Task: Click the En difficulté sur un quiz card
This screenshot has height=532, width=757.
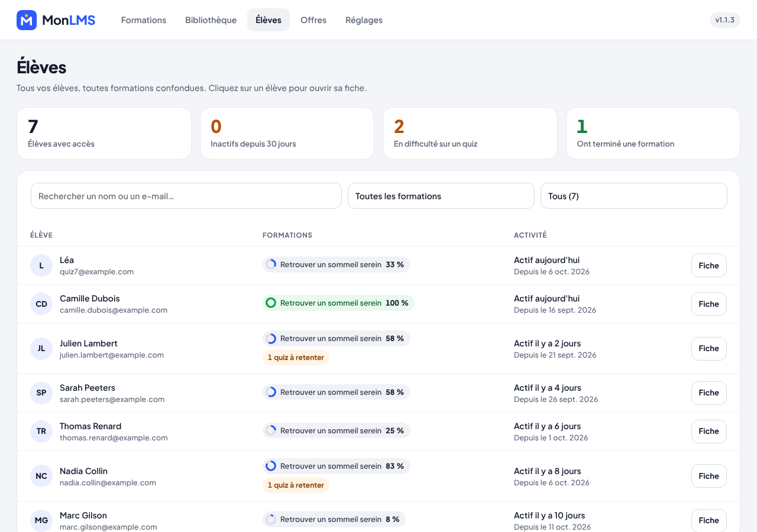Action: point(470,133)
